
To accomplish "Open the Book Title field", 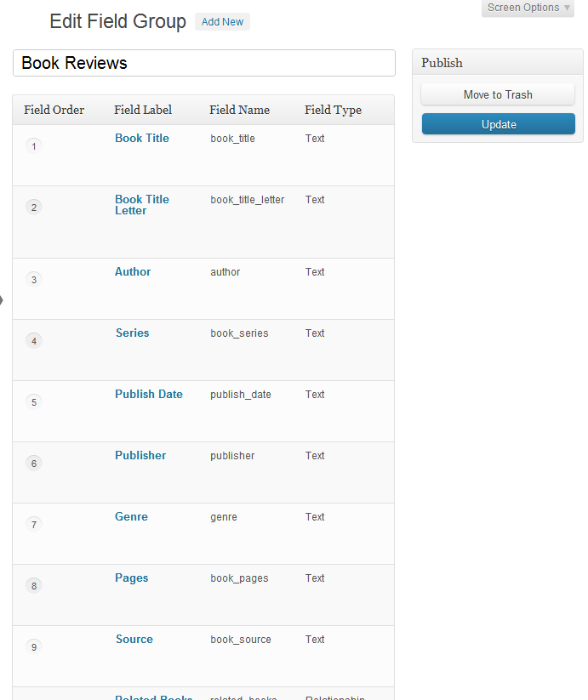I will coord(142,138).
